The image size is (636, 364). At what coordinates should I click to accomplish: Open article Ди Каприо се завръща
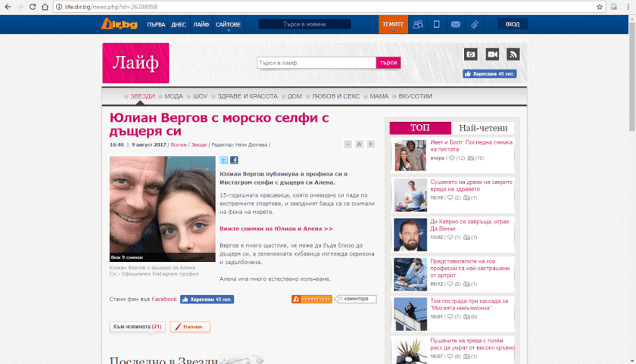[469, 225]
